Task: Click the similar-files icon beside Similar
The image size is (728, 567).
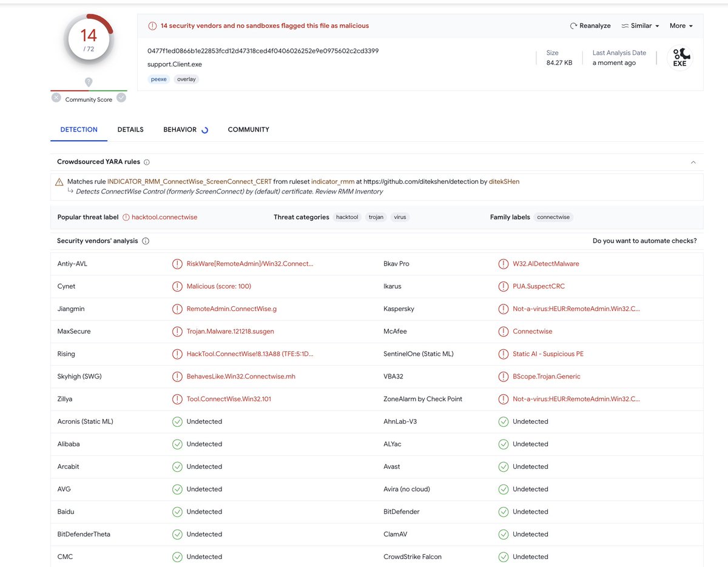Action: tap(625, 26)
